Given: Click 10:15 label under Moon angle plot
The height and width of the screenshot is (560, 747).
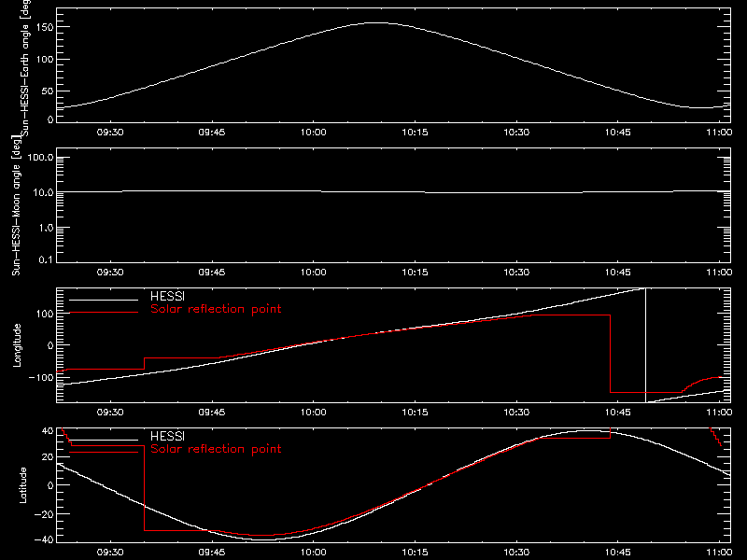Looking at the screenshot, I should pyautogui.click(x=415, y=272).
